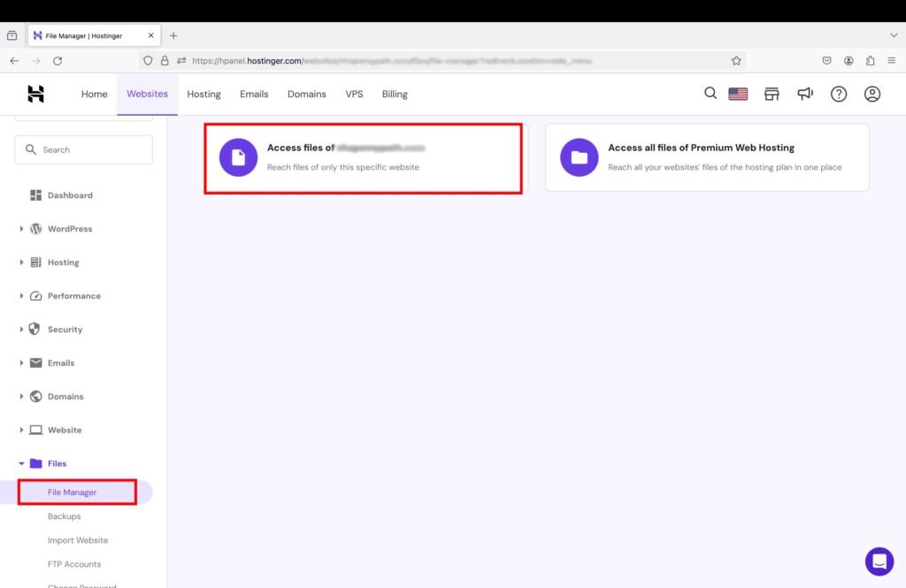Expand the Domains sidebar section
906x588 pixels.
coord(21,396)
